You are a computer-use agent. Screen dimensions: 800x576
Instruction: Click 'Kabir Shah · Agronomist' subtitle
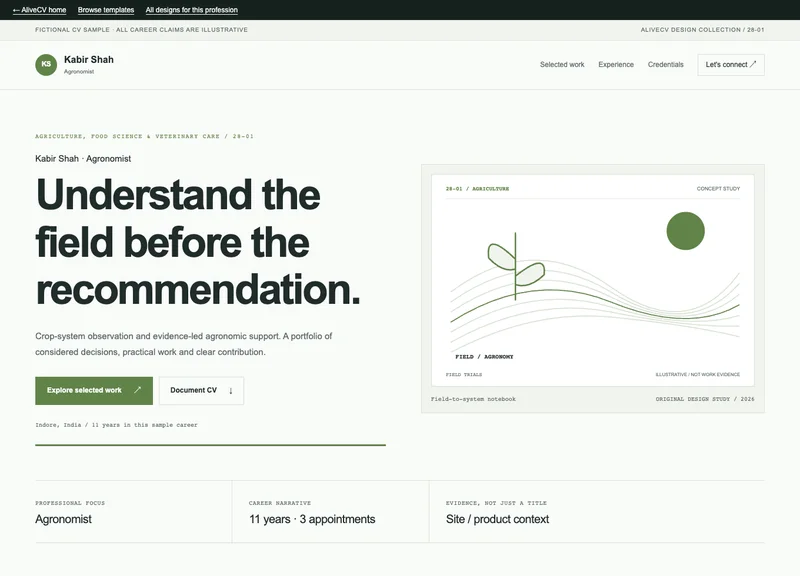(x=83, y=159)
